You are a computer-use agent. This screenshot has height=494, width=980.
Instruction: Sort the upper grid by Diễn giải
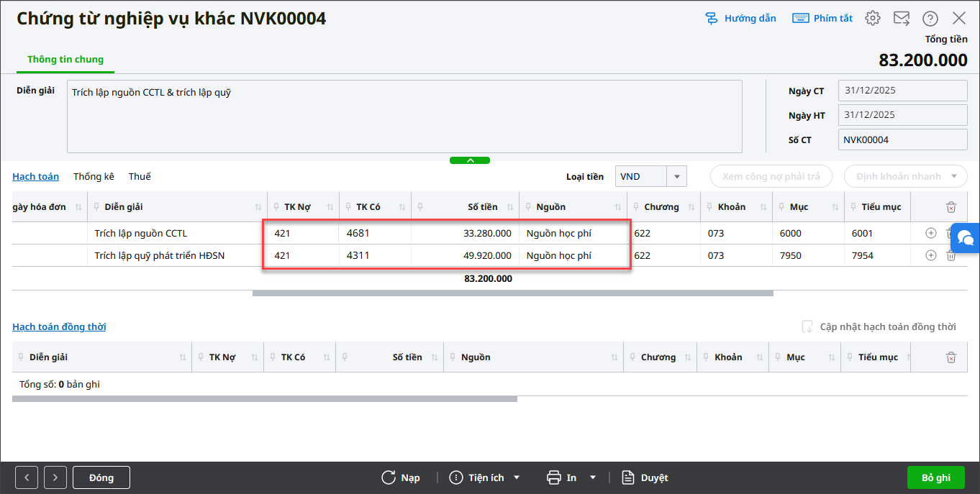coord(258,207)
